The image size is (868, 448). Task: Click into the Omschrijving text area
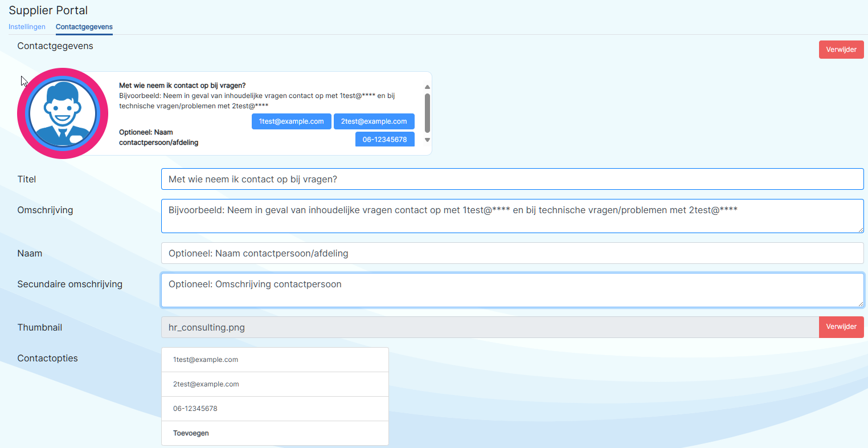[x=511, y=215]
